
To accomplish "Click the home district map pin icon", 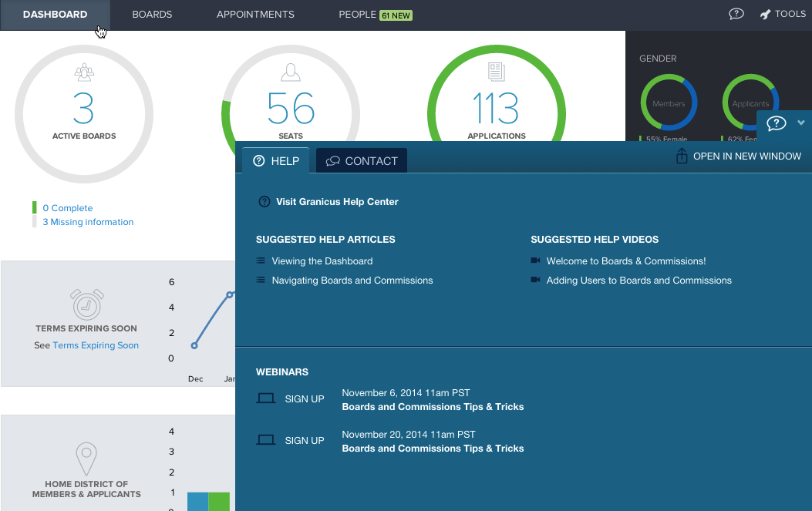I will pos(86,459).
